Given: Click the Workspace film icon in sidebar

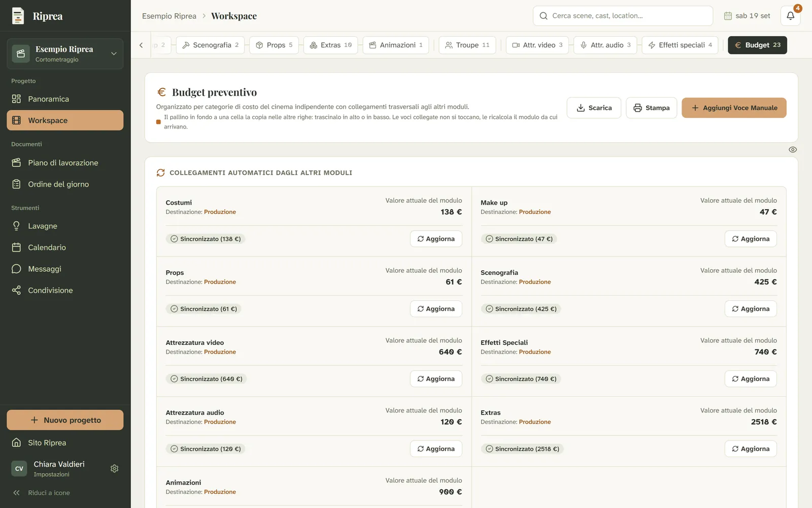Looking at the screenshot, I should pos(16,120).
